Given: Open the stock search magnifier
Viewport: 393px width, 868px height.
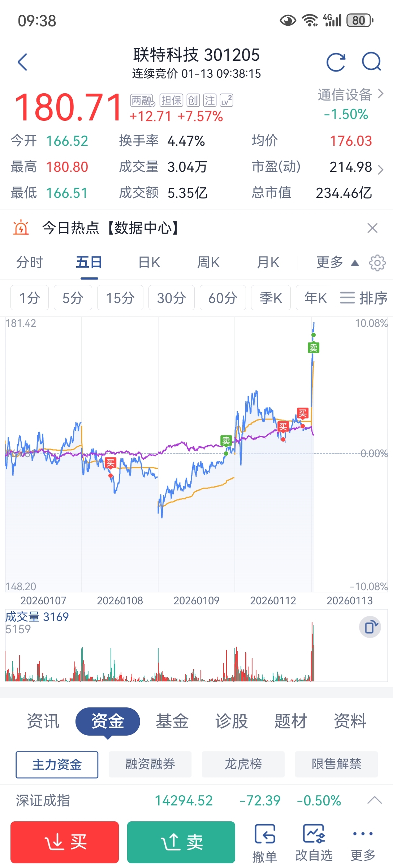Looking at the screenshot, I should pyautogui.click(x=372, y=62).
